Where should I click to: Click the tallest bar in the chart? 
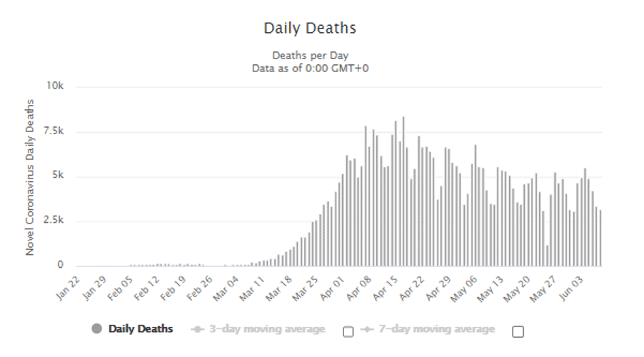pyautogui.click(x=403, y=191)
